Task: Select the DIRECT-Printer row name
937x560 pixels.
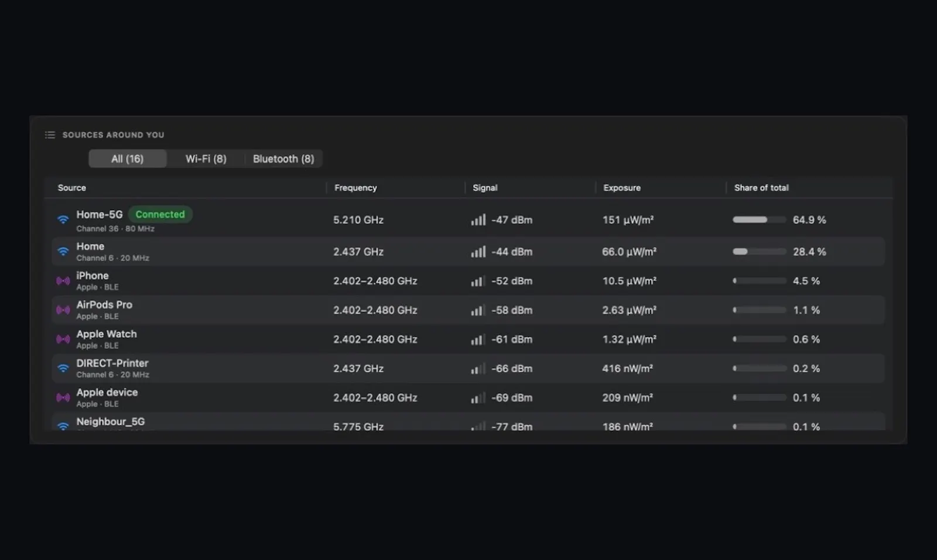Action: (x=112, y=363)
